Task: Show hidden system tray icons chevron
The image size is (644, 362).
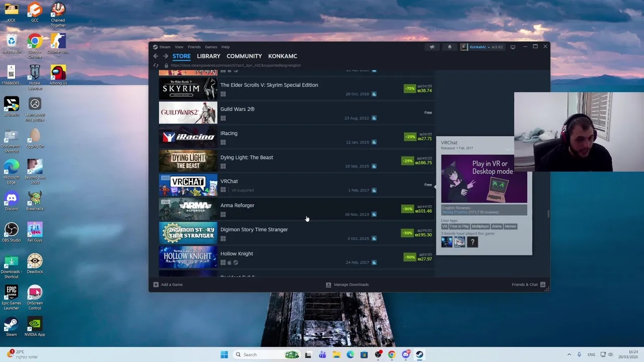Action: tap(569, 354)
